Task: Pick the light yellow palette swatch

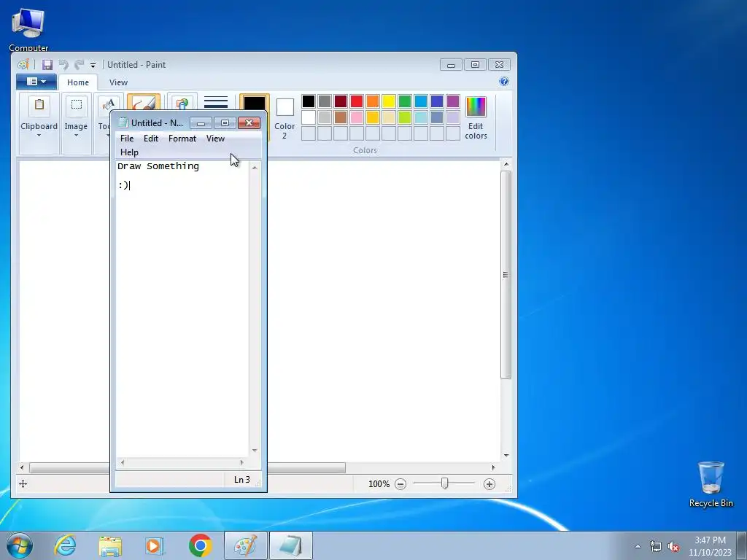Action: [389, 117]
